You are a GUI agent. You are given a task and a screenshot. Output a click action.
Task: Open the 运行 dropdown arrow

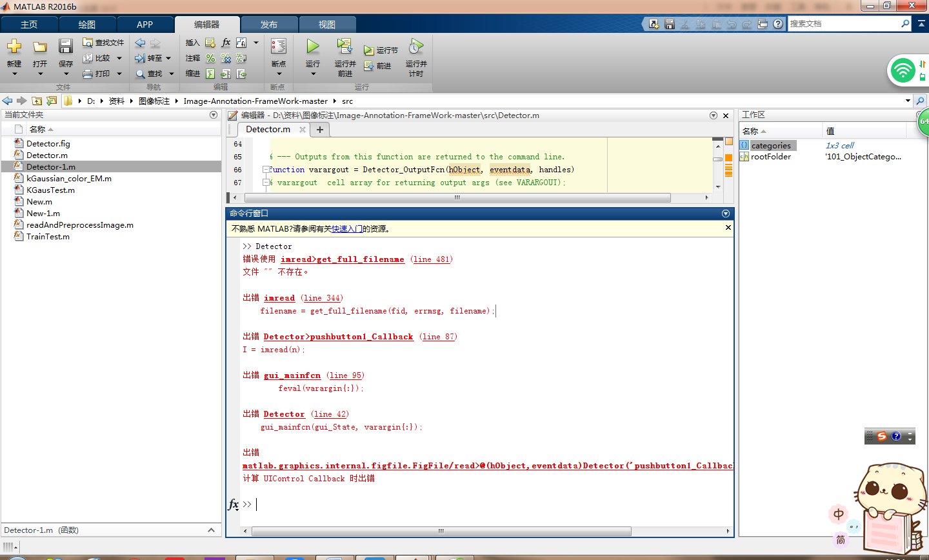[x=313, y=74]
